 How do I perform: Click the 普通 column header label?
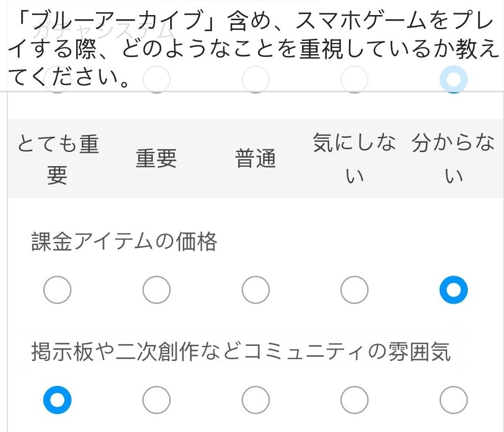[x=256, y=159]
